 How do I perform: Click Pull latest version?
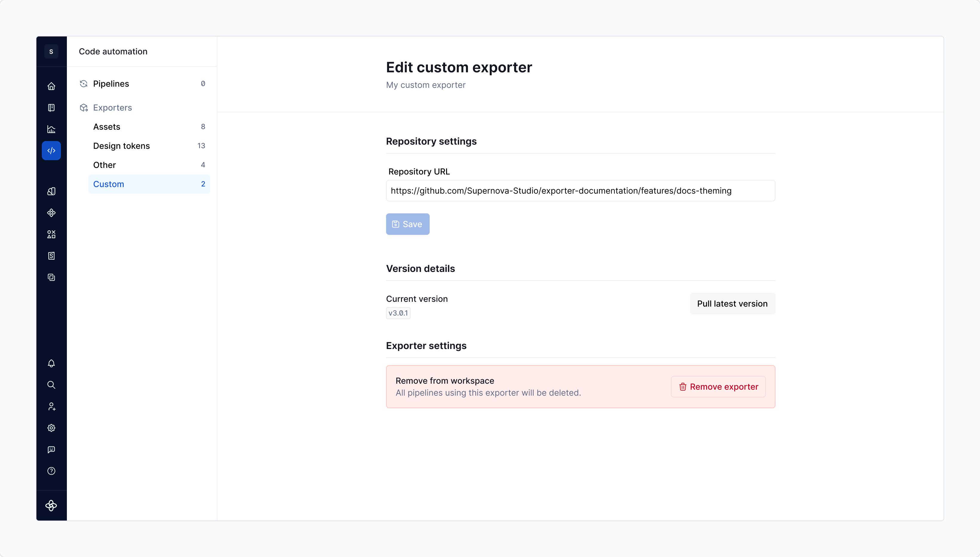(732, 303)
